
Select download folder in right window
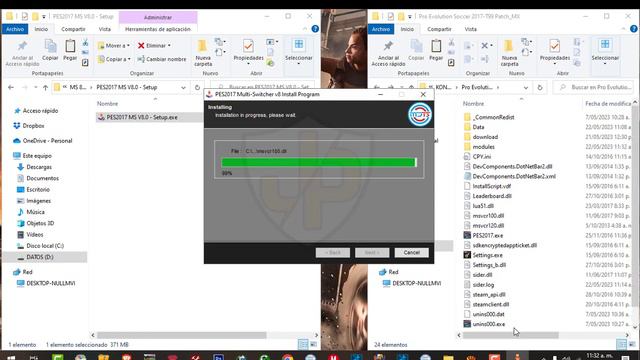tap(485, 137)
